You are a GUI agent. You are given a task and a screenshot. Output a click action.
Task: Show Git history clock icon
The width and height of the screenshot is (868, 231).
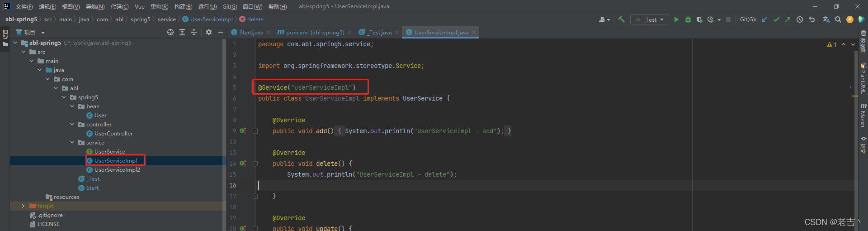[x=800, y=19]
